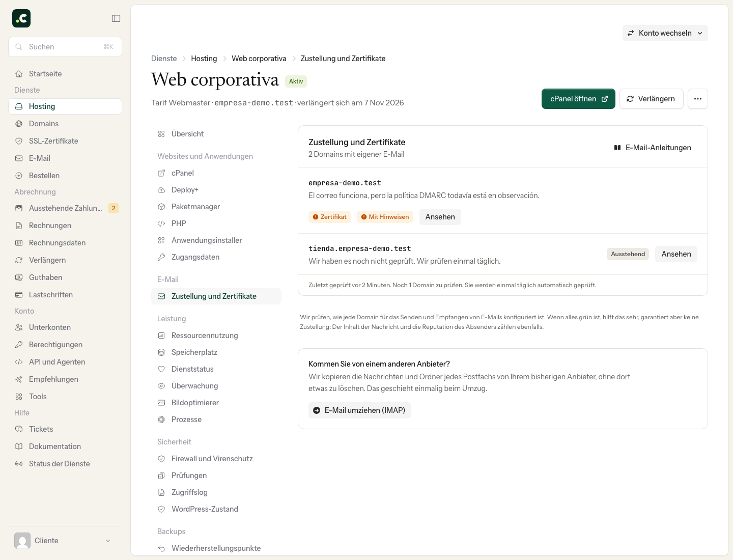
Task: Click the Speicherplatz database icon
Action: [161, 352]
